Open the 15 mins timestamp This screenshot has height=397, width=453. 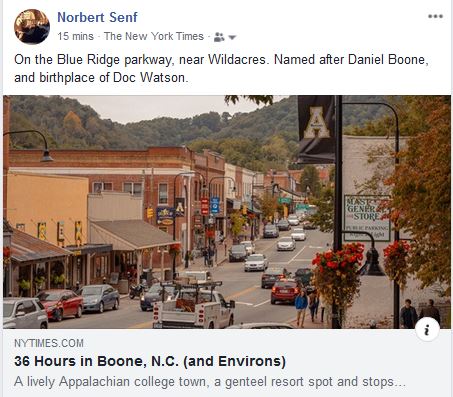tap(75, 36)
